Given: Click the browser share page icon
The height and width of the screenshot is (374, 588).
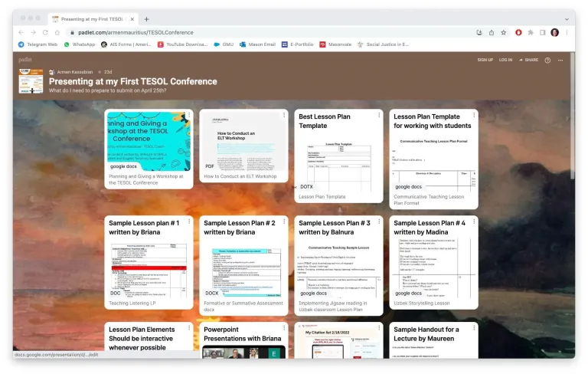Looking at the screenshot, I should pyautogui.click(x=491, y=33).
